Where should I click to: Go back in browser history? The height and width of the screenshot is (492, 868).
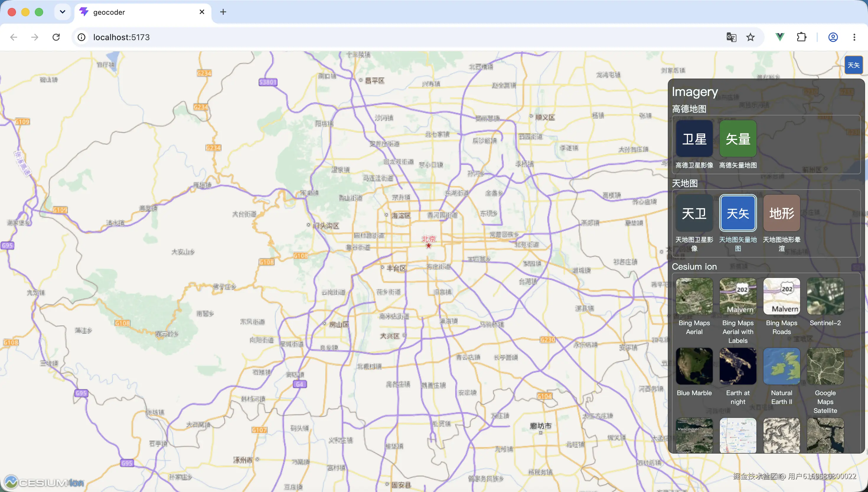14,37
